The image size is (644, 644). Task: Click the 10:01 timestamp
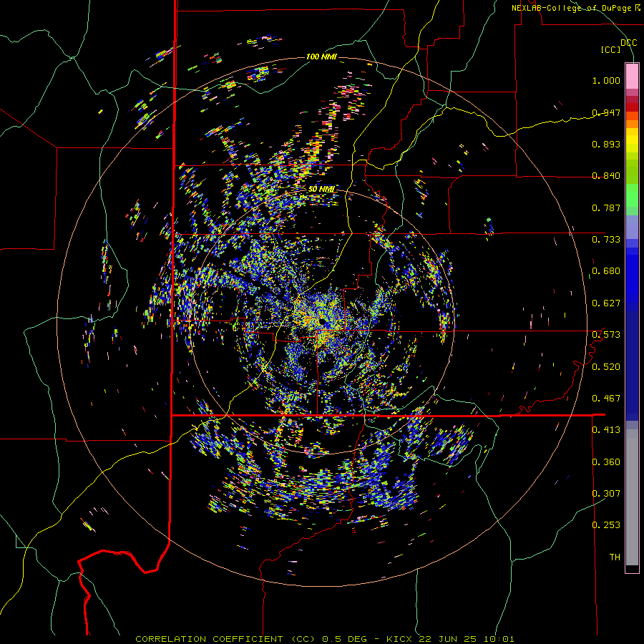tap(499, 639)
